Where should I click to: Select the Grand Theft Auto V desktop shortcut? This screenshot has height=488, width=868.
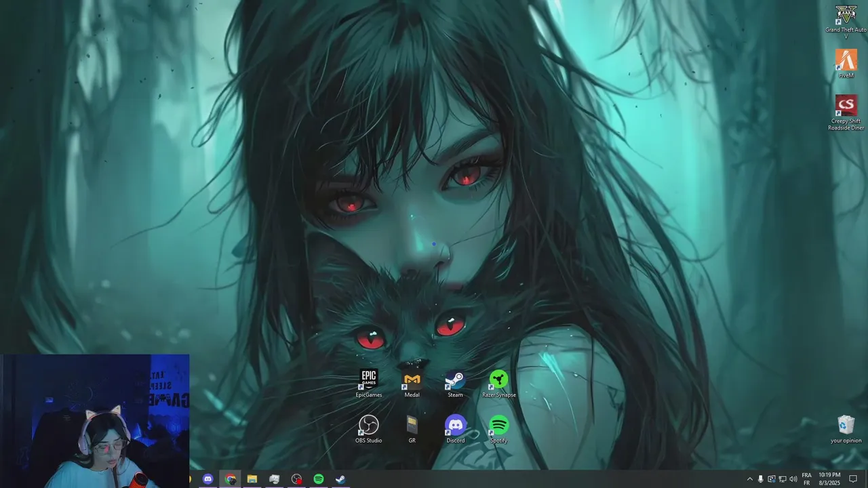(846, 20)
